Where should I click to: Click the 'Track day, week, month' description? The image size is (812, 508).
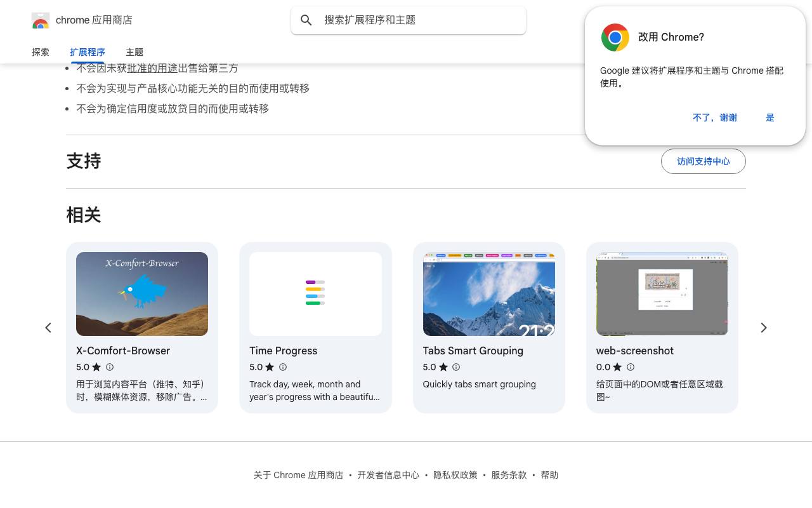[315, 391]
